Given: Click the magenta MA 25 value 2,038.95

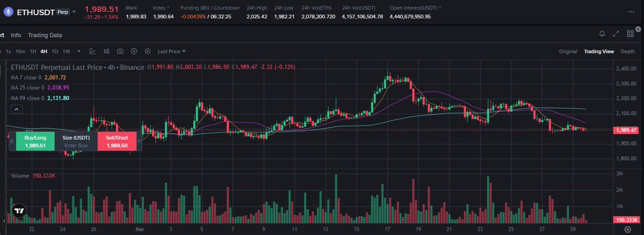Looking at the screenshot, I should (x=58, y=88).
